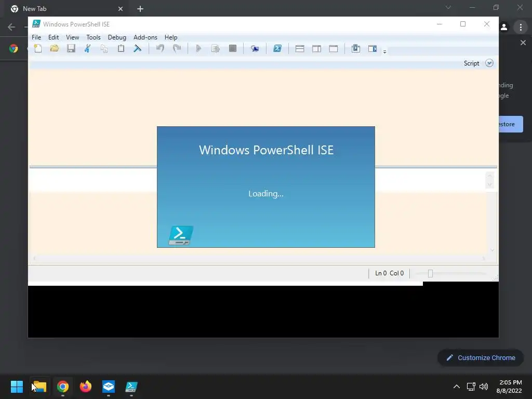The height and width of the screenshot is (399, 532).
Task: Click the New Remote PowerShell Tab icon
Action: tap(255, 48)
